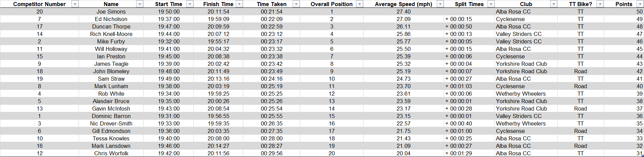Open the Overall Position filter dropdown
This screenshot has width=644, height=157.
click(360, 4)
